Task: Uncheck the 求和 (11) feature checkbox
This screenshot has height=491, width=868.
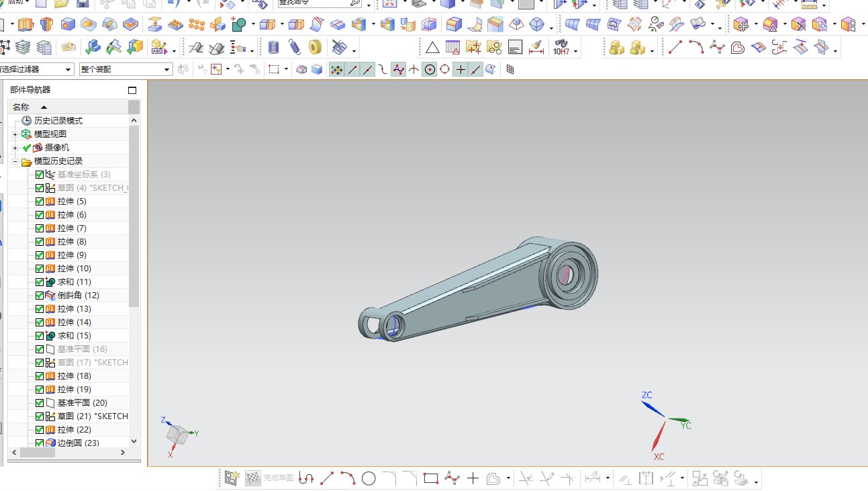Action: click(x=40, y=282)
